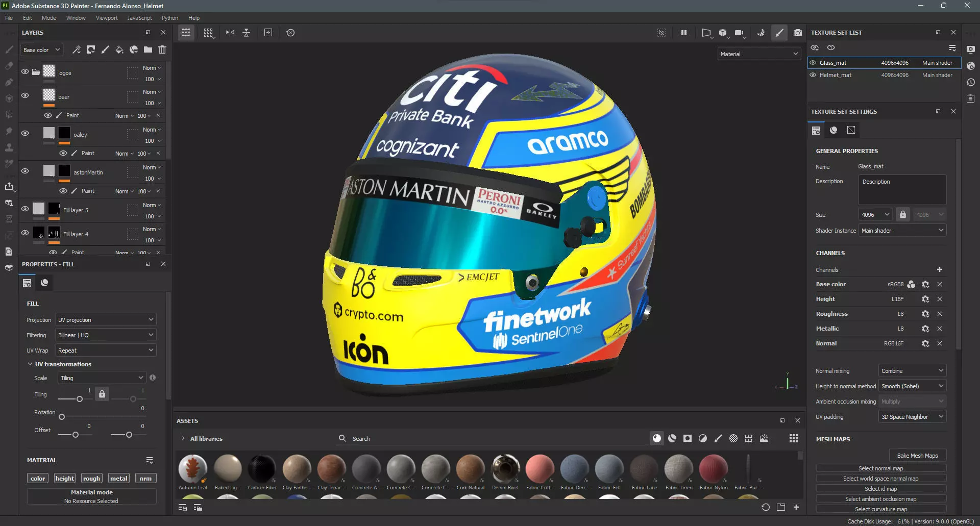Open the Viewport menu
Viewport: 980px width, 526px height.
(x=107, y=18)
